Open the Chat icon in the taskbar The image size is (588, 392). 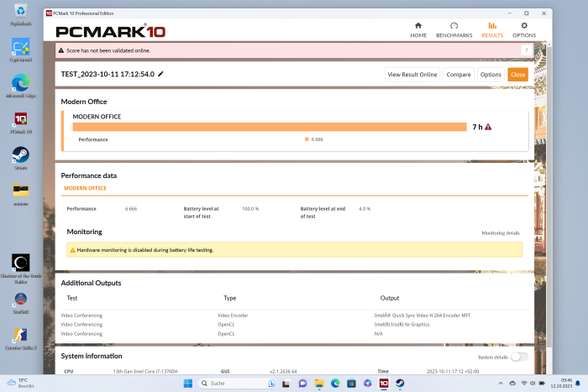(x=302, y=383)
